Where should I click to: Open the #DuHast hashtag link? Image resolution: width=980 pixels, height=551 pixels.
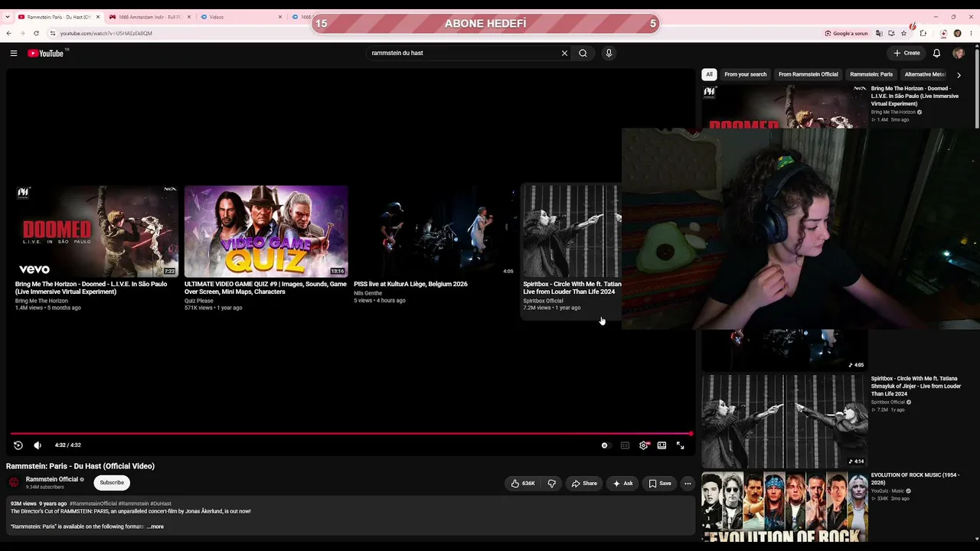click(161, 504)
